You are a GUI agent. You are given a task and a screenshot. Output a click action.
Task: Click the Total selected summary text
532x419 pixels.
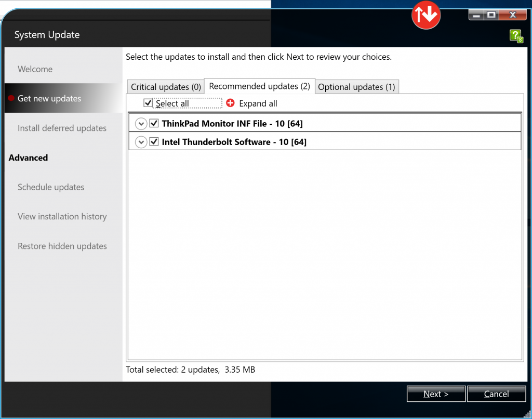pos(190,370)
